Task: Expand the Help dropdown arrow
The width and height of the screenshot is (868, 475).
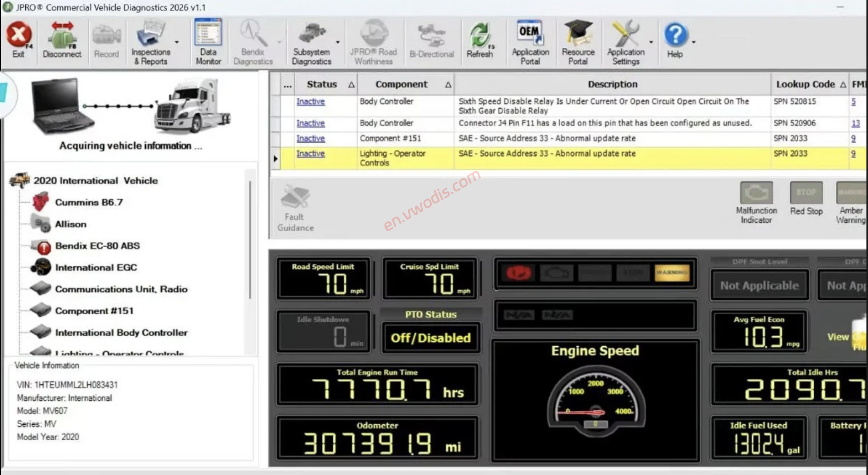Action: [694, 42]
